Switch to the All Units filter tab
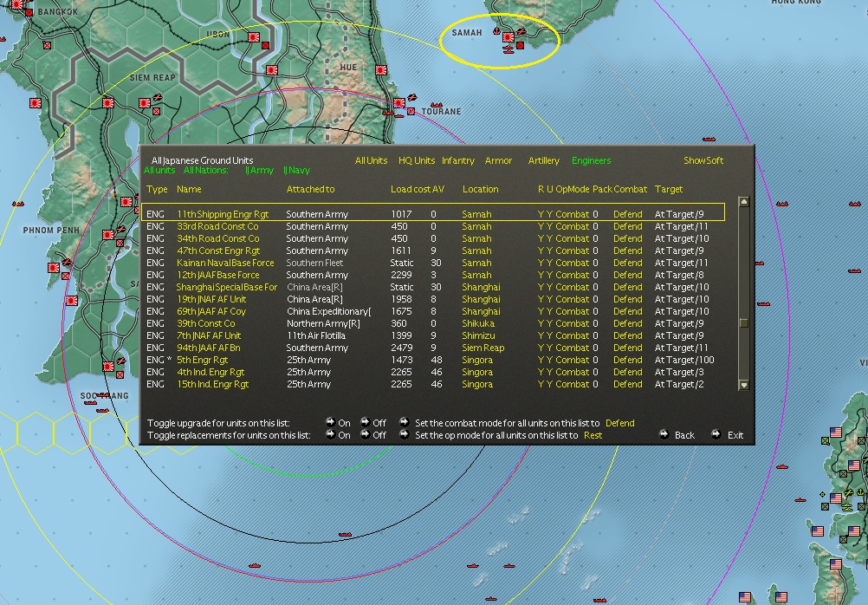 tap(371, 160)
